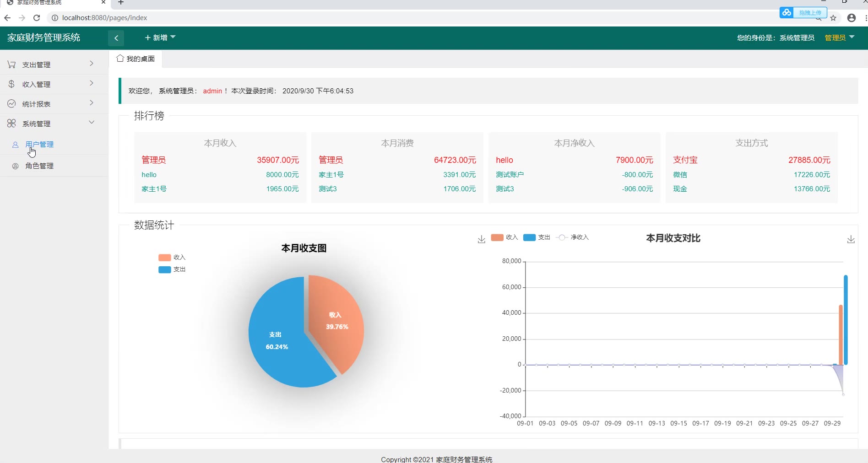Screen dimensions: 868x463
Task: Click the home icon in 我的桌面 tab
Action: coord(120,58)
